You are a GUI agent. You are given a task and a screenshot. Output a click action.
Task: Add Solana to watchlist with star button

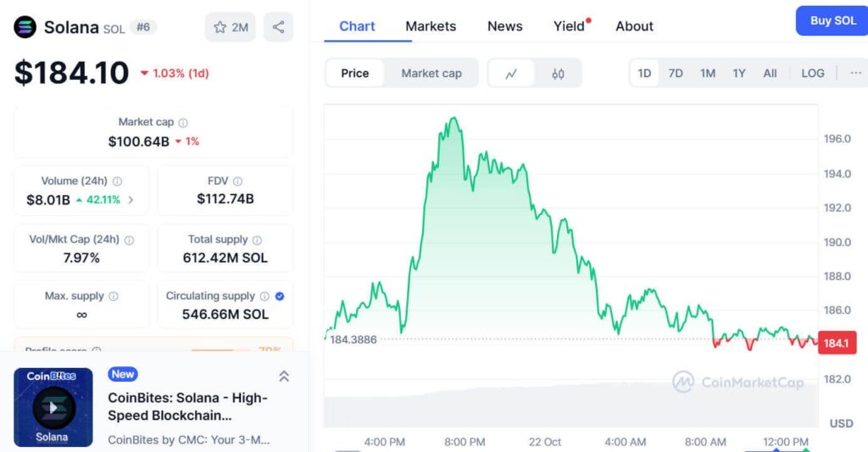pyautogui.click(x=231, y=27)
